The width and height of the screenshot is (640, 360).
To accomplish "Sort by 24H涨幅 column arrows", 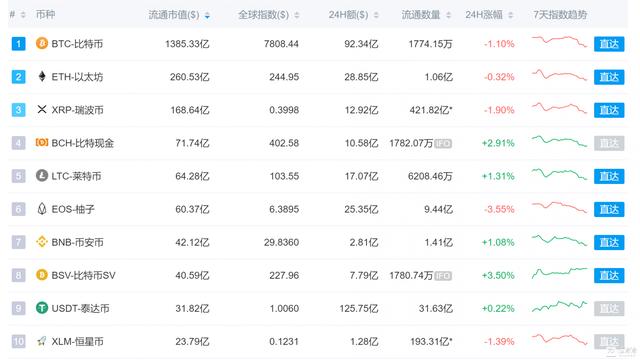I will [510, 15].
